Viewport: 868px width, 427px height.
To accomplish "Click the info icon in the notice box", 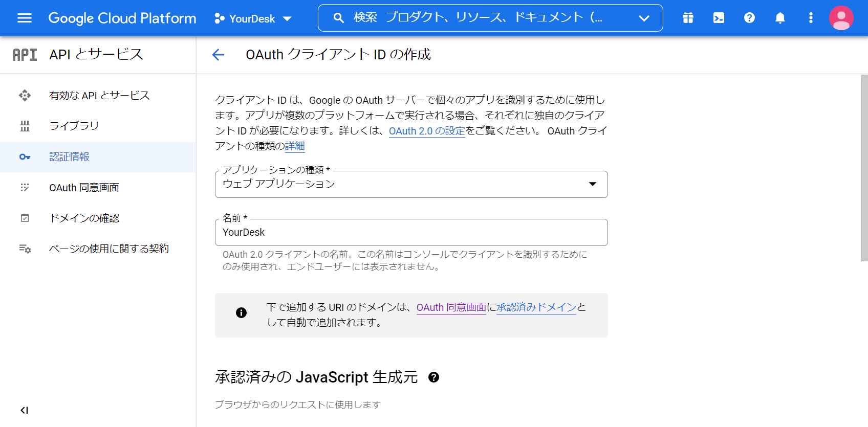I will [241, 312].
